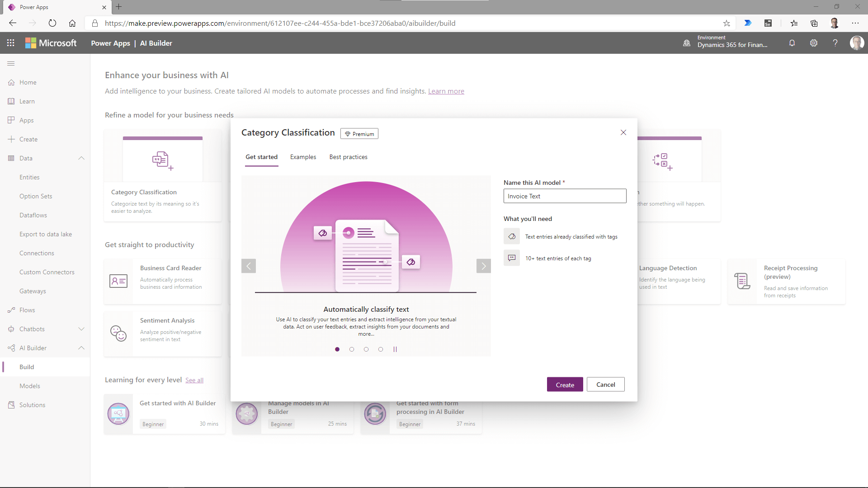This screenshot has width=868, height=488.
Task: Switch to the Best practices tab
Action: [348, 157]
